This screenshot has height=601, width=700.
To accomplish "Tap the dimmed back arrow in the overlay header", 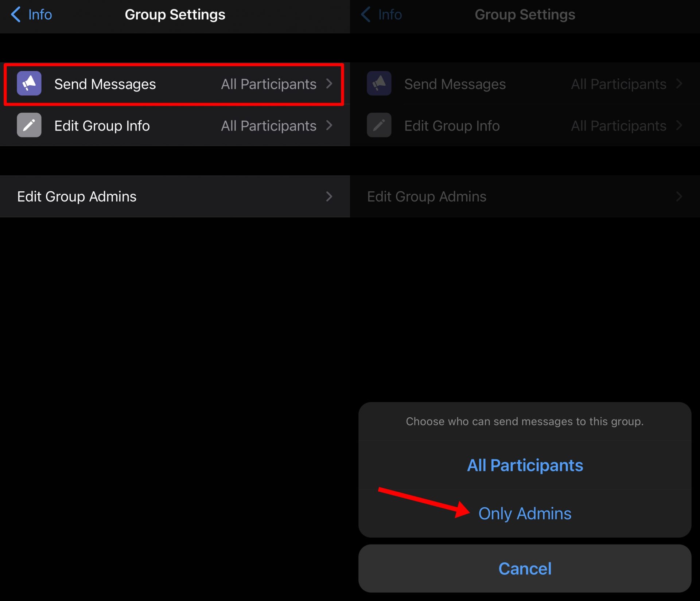I will point(366,15).
